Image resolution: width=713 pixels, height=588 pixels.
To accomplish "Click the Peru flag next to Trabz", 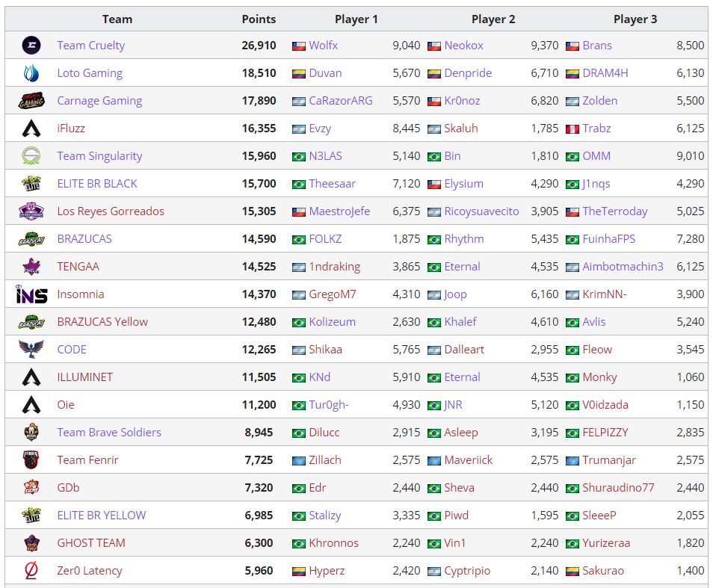I will (574, 129).
